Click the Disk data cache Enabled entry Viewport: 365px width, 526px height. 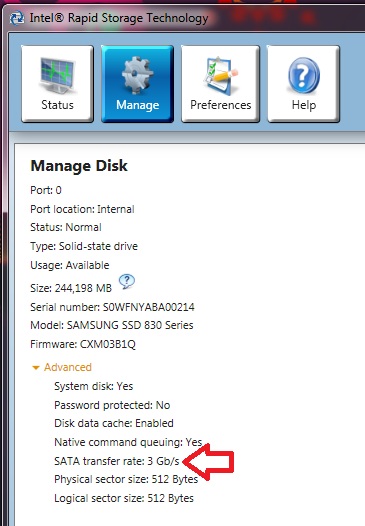tap(114, 423)
